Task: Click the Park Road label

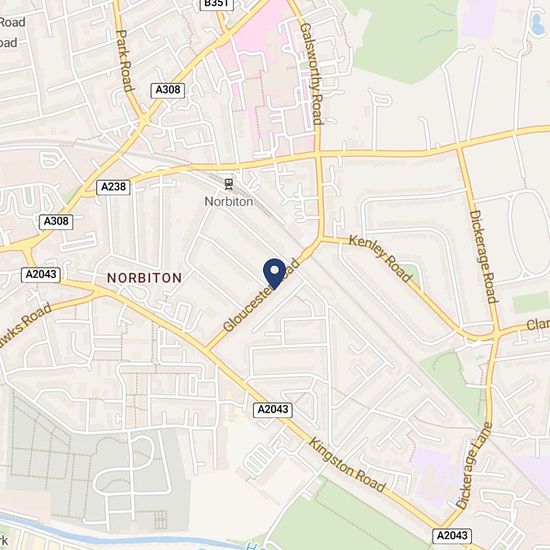Action: [x=124, y=61]
